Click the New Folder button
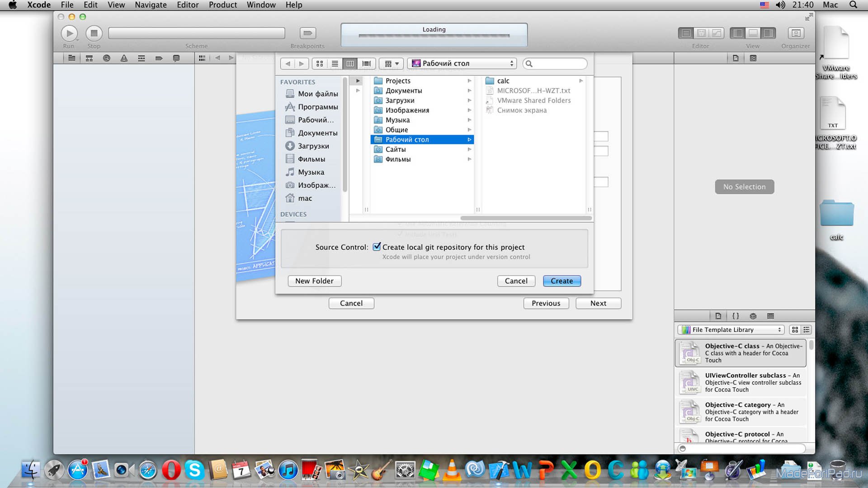 pos(314,281)
